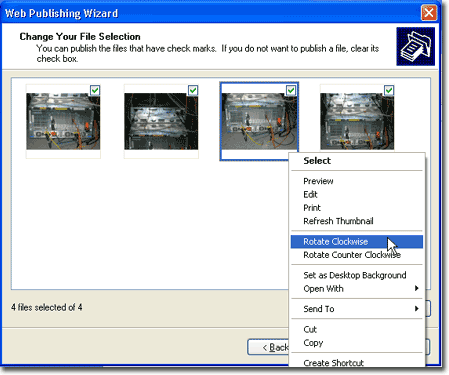Pick the fourth server photo thumbnail

tap(357, 121)
